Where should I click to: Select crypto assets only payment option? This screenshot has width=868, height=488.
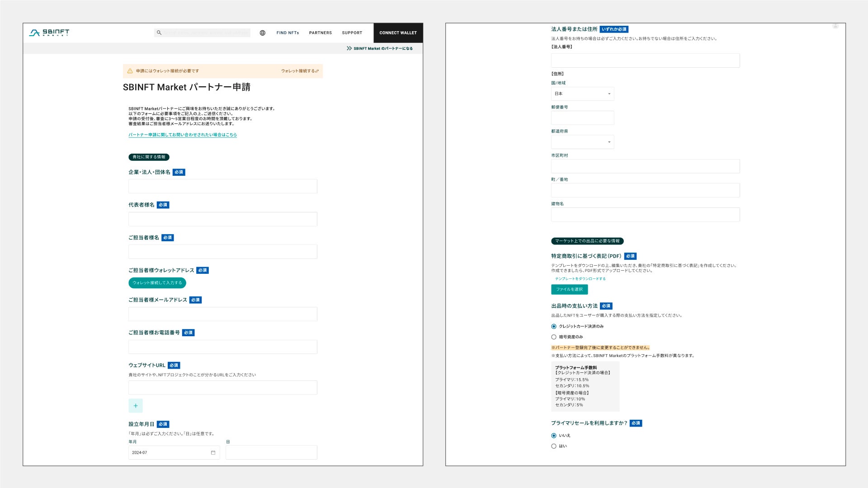pos(554,337)
